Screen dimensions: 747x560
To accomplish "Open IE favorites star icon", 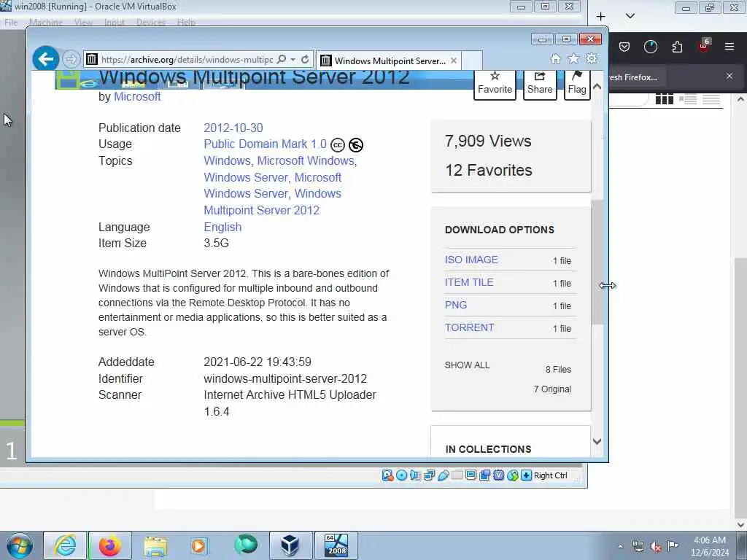I will (573, 59).
